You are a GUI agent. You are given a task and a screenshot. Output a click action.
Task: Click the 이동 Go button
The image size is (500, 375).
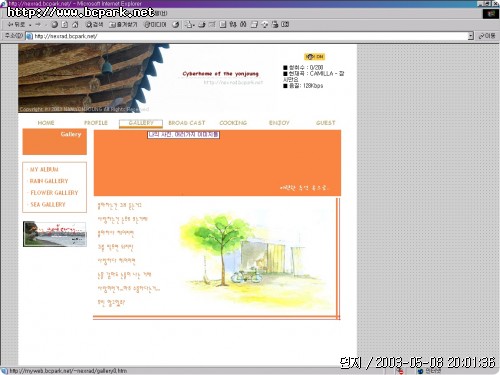tap(487, 36)
